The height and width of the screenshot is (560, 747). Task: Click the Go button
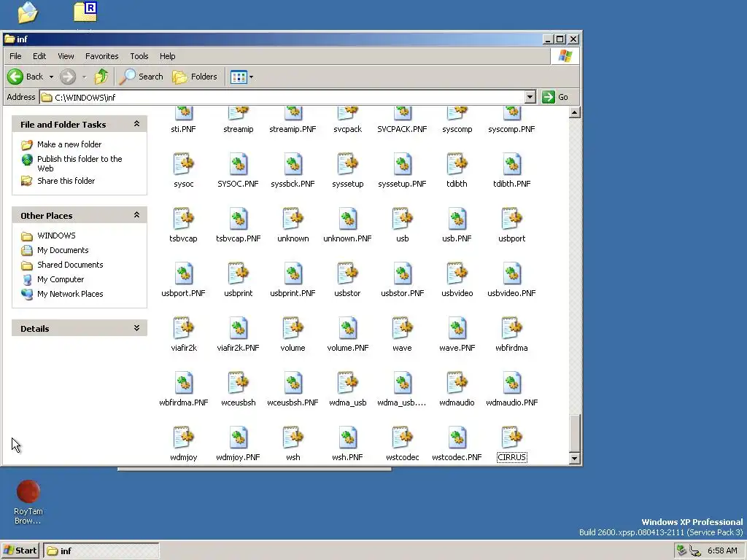tap(556, 97)
